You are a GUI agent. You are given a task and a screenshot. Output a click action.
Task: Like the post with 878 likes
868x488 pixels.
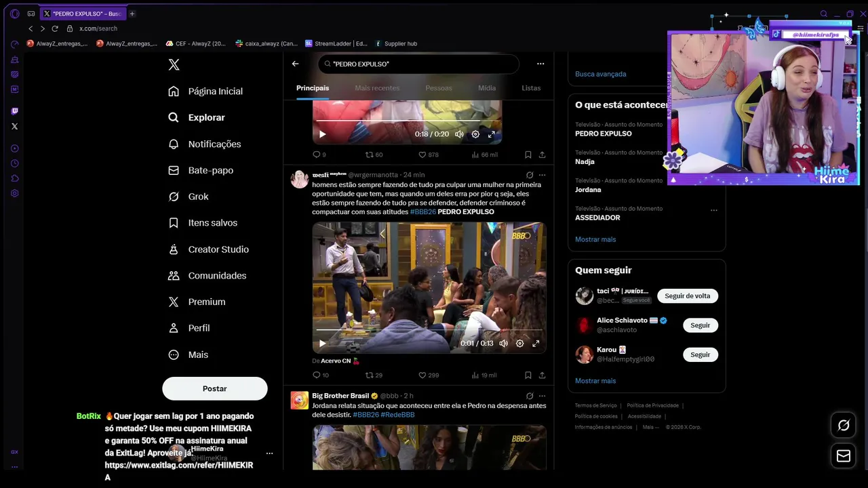429,155
